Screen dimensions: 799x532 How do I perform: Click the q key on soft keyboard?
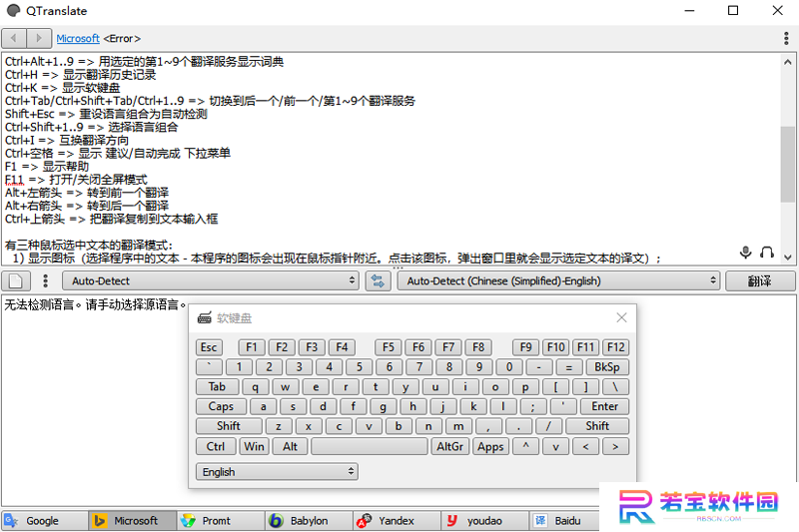(256, 387)
